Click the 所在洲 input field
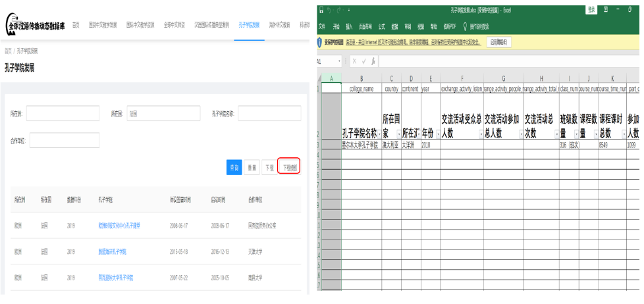This screenshot has height=304, width=644. click(63, 114)
